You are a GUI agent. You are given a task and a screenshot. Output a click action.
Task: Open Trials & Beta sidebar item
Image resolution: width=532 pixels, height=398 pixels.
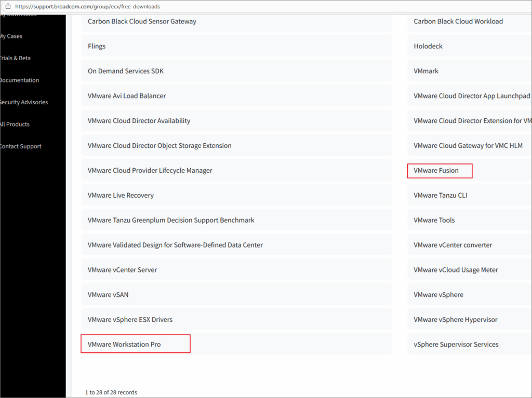click(x=15, y=58)
